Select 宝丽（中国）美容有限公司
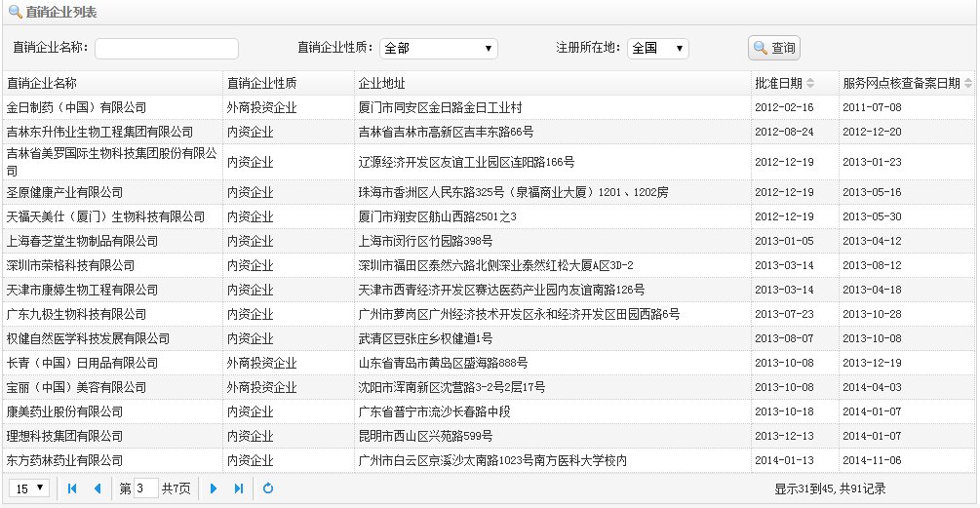 point(76,387)
